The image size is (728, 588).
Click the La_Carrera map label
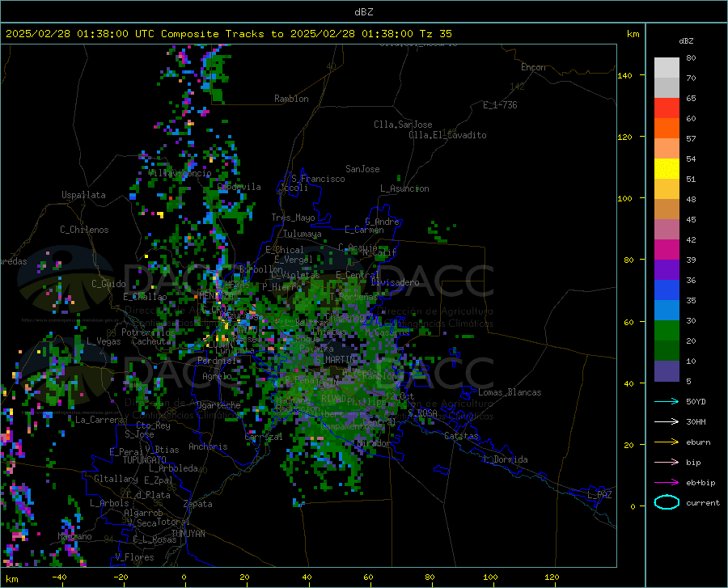99,420
